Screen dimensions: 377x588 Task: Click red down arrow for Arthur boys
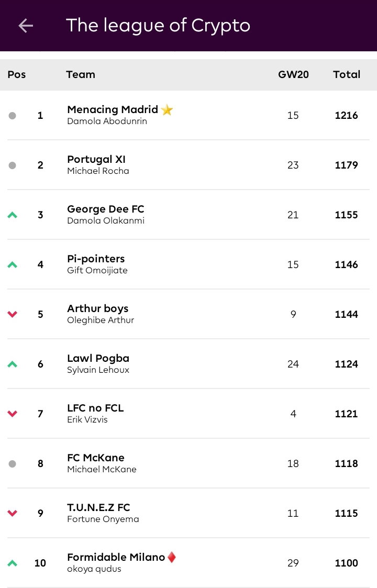pyautogui.click(x=13, y=314)
